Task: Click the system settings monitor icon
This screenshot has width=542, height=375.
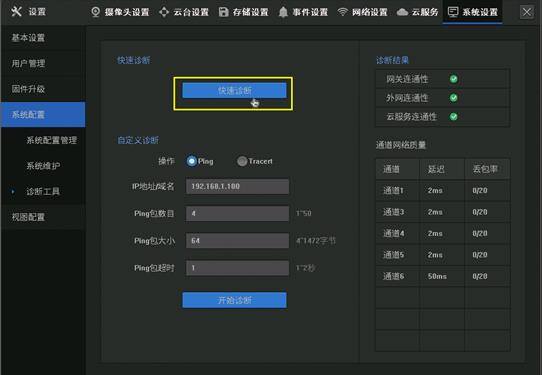Action: pyautogui.click(x=453, y=12)
